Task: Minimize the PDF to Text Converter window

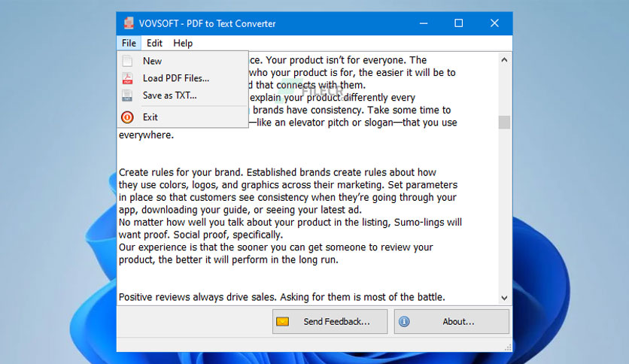Action: (424, 23)
